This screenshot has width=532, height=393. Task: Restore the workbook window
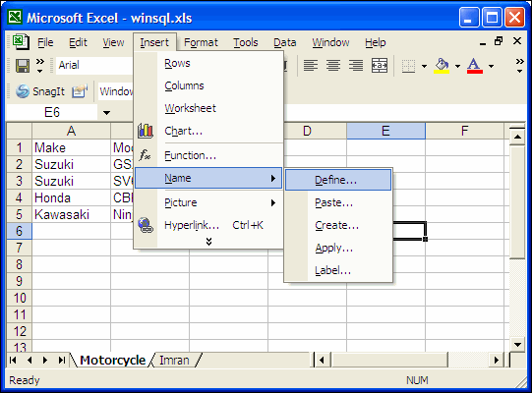tap(499, 41)
